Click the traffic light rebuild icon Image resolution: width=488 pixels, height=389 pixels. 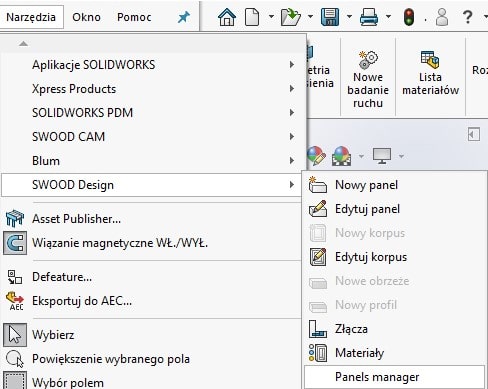pos(409,17)
